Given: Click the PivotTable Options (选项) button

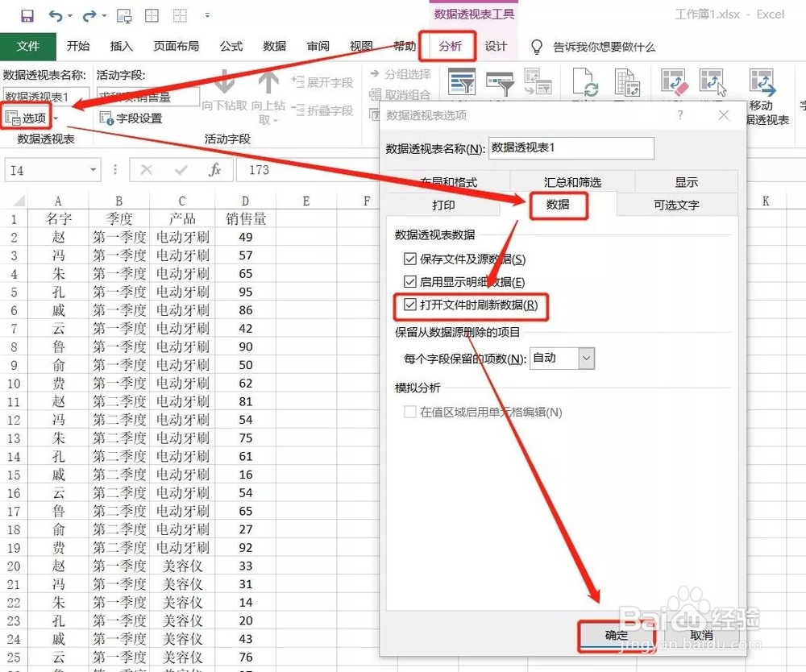Looking at the screenshot, I should [27, 118].
